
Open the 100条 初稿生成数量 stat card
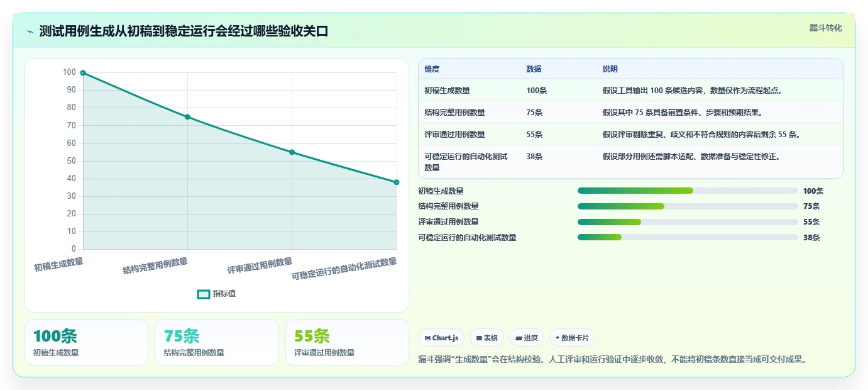(x=86, y=342)
